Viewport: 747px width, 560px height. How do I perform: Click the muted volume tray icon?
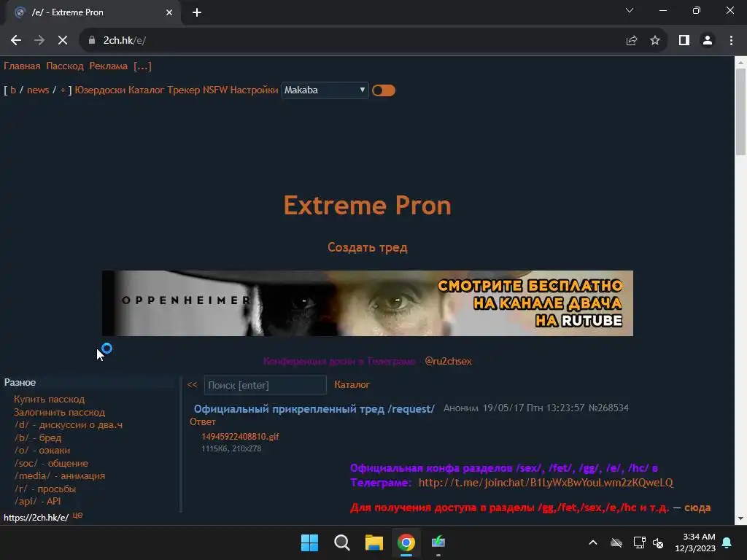point(658,542)
